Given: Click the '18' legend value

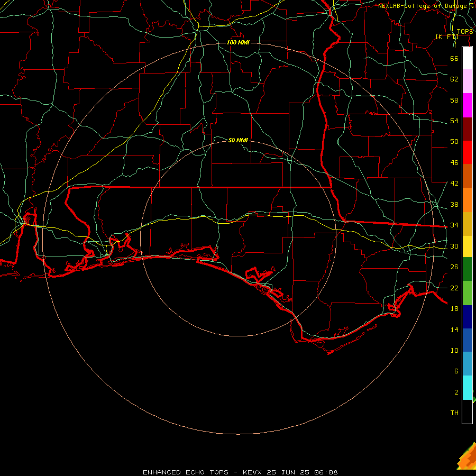Looking at the screenshot, I should click(454, 309).
